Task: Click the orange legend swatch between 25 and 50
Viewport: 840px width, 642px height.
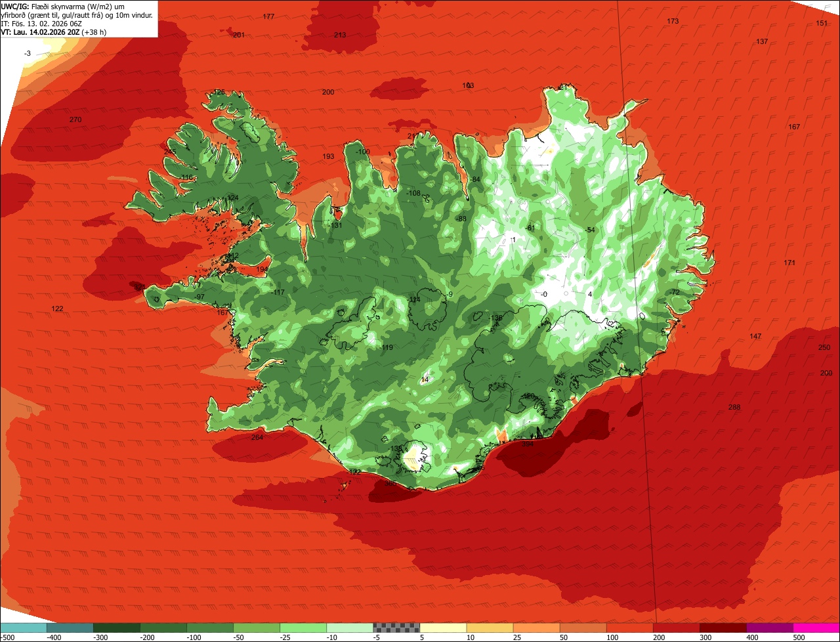Action: tap(536, 628)
